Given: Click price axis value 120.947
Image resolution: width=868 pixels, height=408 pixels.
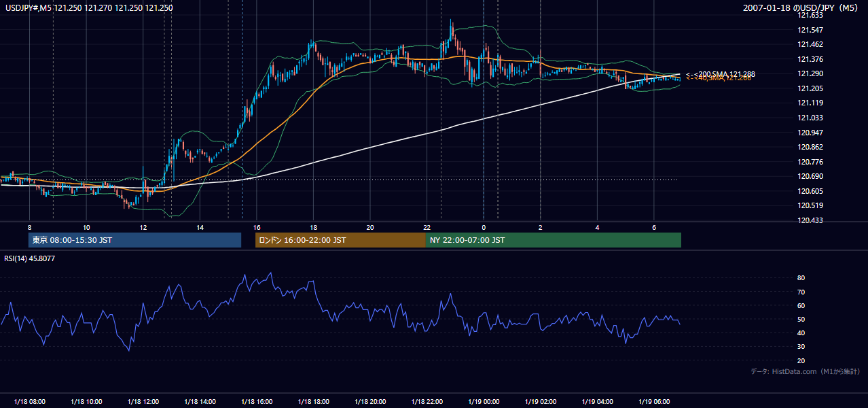Looking at the screenshot, I should [x=810, y=133].
